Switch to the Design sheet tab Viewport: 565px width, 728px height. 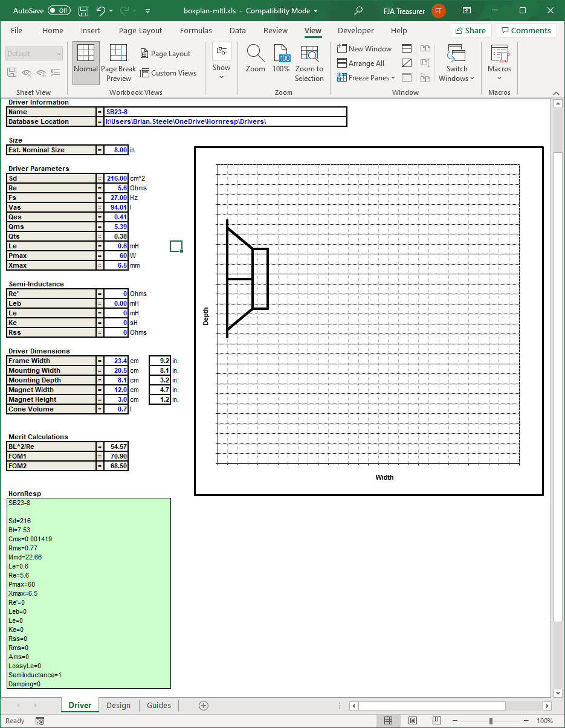tap(118, 705)
